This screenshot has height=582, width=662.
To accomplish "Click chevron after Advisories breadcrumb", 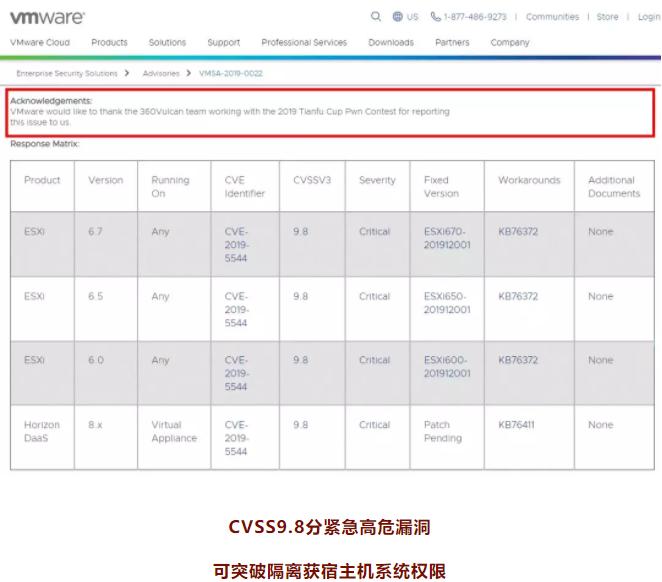I will pos(188,73).
